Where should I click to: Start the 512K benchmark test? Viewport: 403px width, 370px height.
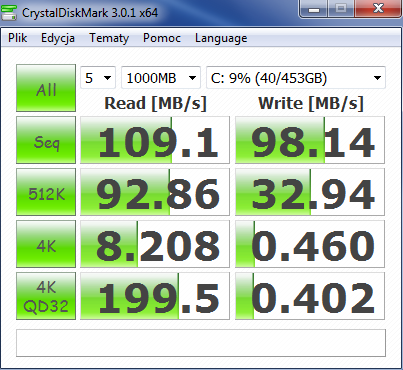pyautogui.click(x=46, y=192)
